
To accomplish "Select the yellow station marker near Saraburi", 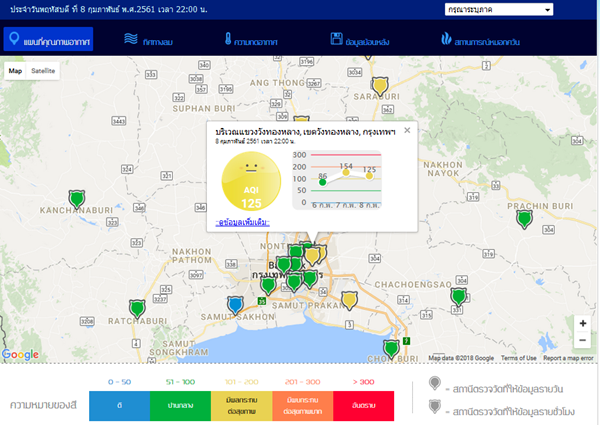I will pyautogui.click(x=379, y=85).
